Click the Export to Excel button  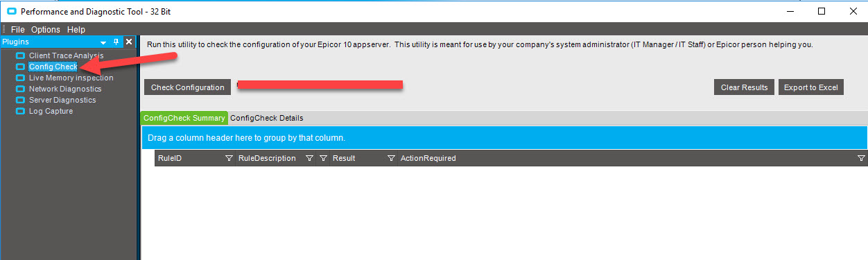(810, 87)
